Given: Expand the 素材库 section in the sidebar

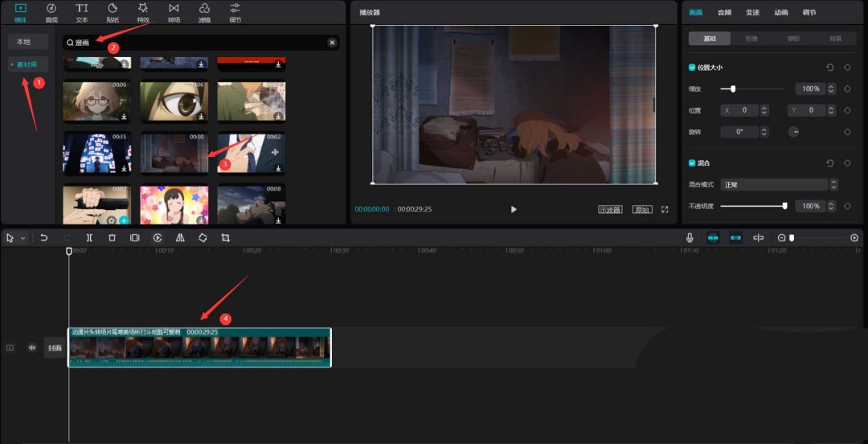Looking at the screenshot, I should [x=28, y=64].
